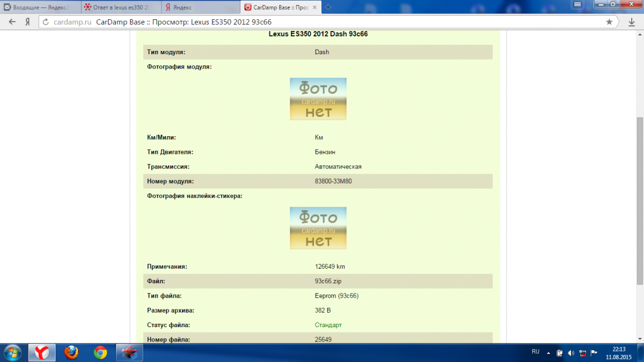
Task: Reload the cardamp.ru page
Action: pyautogui.click(x=46, y=22)
